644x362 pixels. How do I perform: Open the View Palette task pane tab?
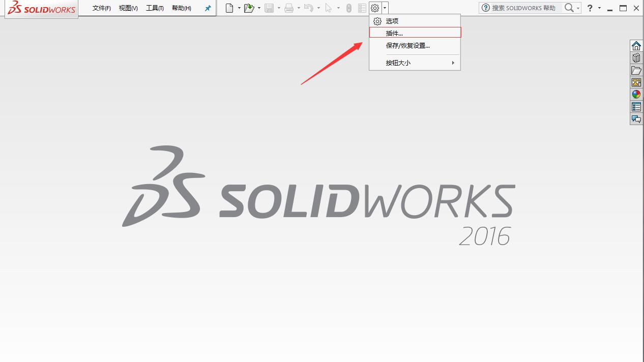636,82
